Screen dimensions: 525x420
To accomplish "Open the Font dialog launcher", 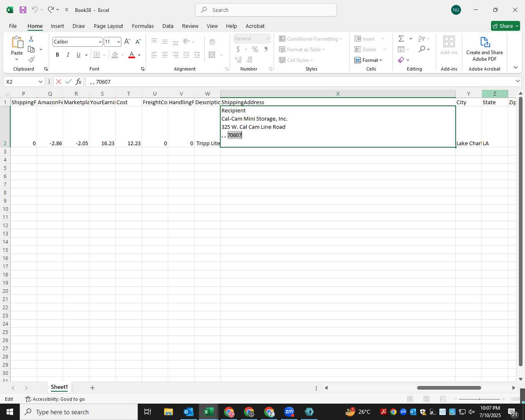I will click(143, 69).
